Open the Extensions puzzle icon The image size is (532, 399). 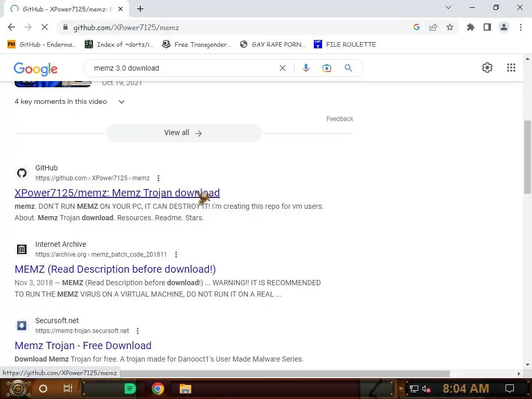pos(471,27)
